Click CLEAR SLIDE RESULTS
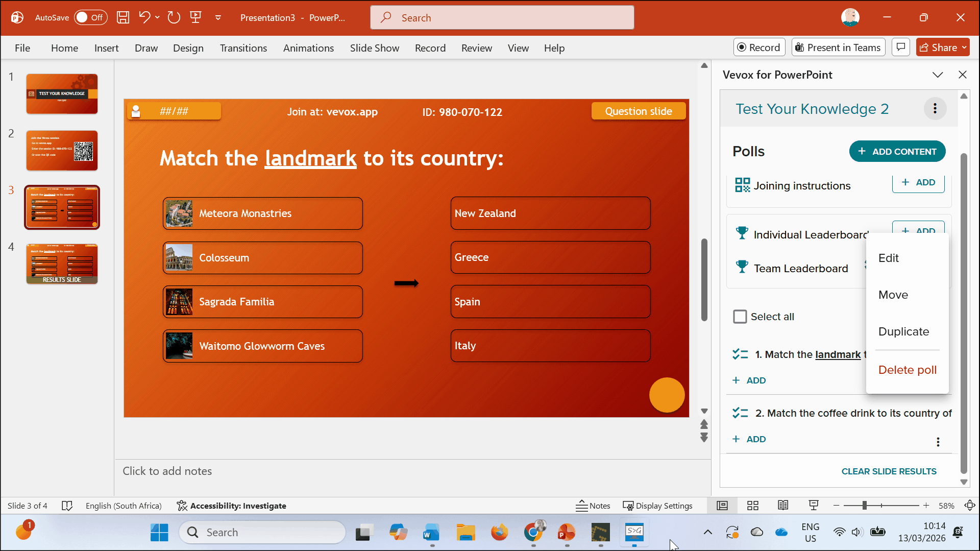This screenshot has height=551, width=980. (889, 471)
